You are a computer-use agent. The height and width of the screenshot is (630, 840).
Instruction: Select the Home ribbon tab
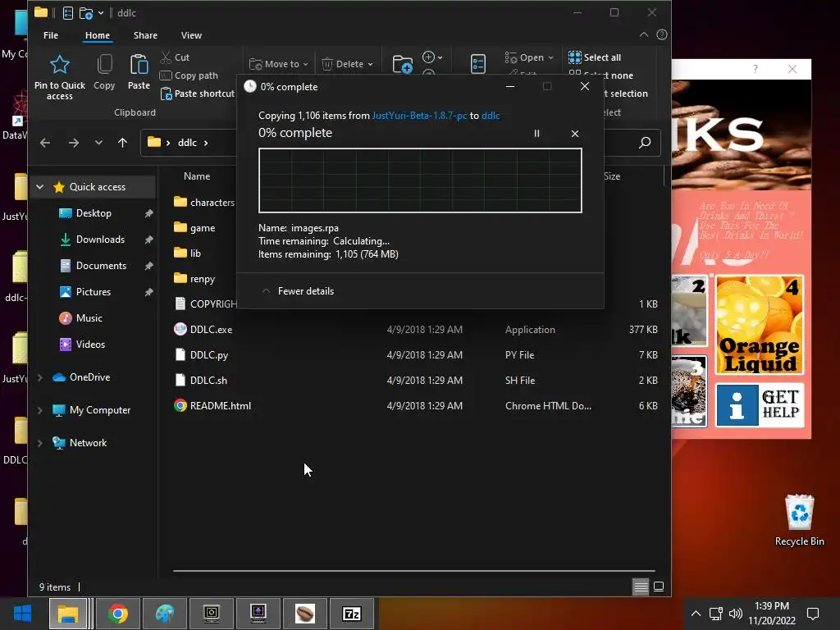[98, 35]
